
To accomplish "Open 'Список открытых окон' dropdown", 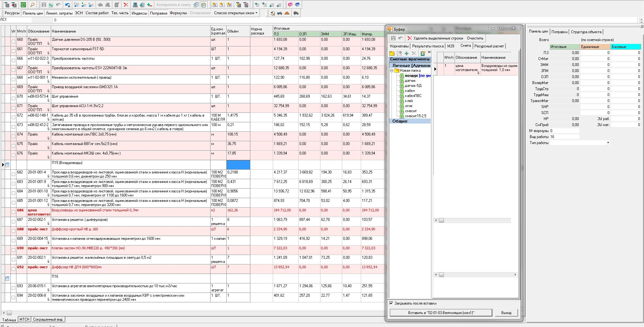I will coord(236,13).
